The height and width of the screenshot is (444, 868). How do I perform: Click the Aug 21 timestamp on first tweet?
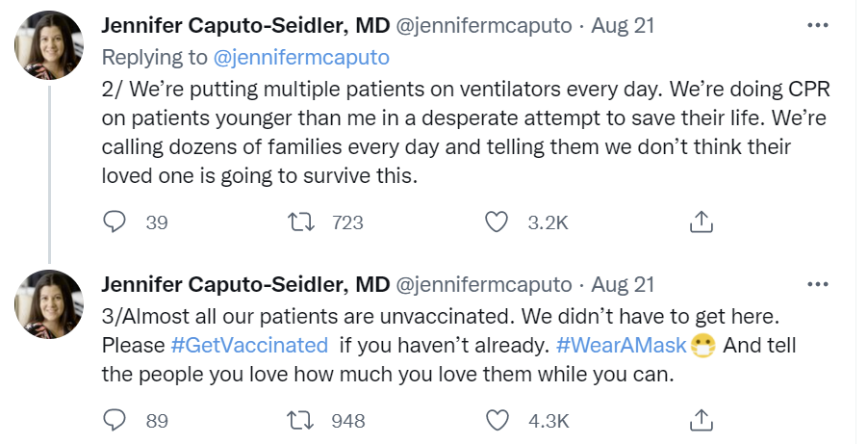(x=623, y=27)
